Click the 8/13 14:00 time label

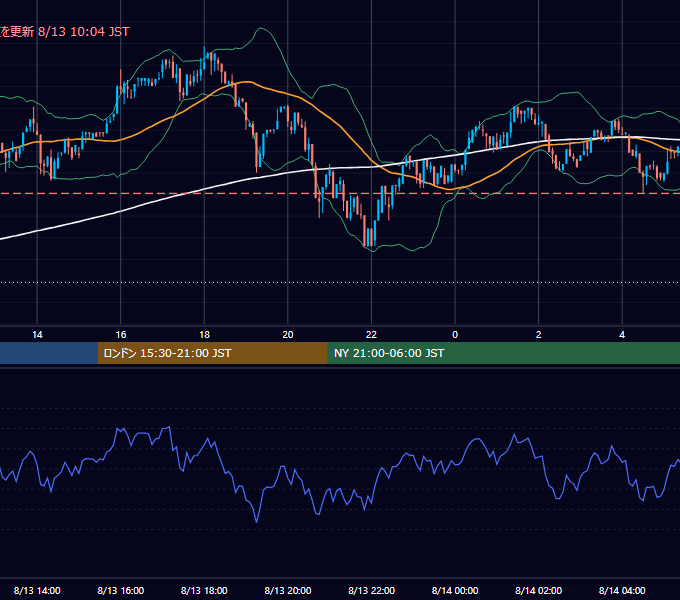[x=37, y=590]
